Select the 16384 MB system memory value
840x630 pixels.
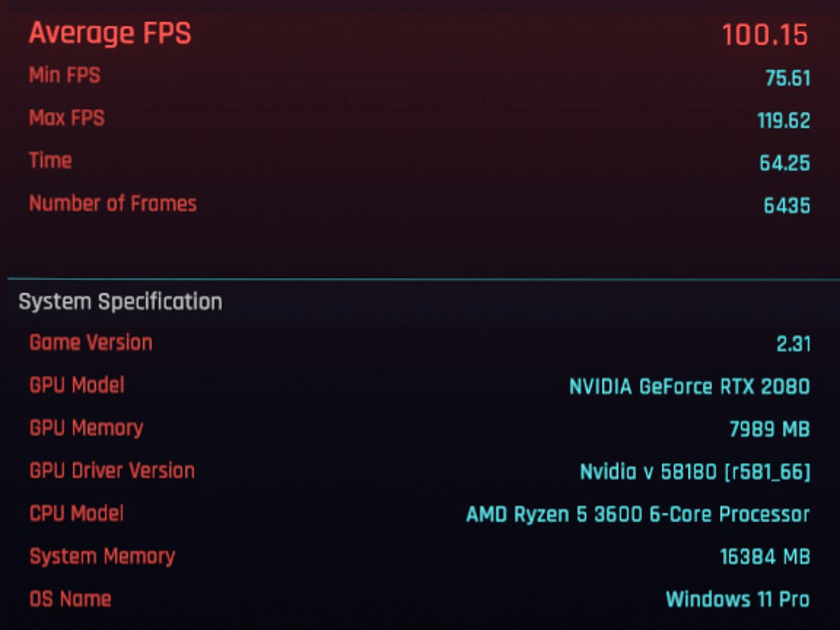(x=765, y=557)
